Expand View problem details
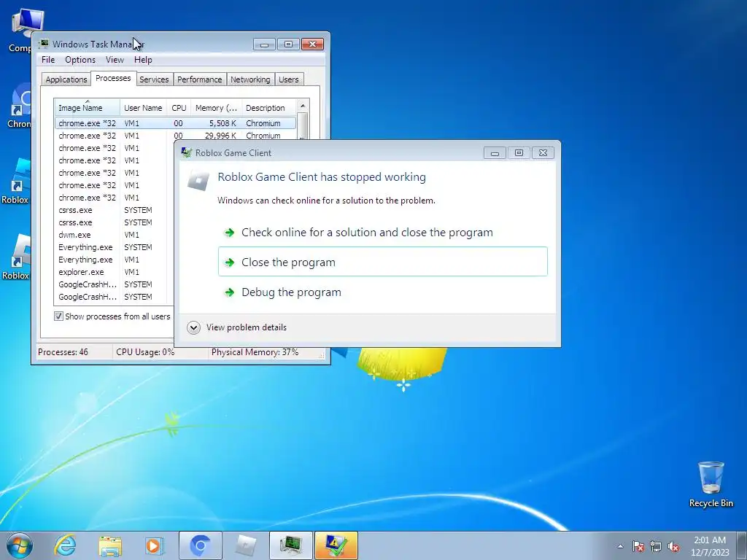Image resolution: width=747 pixels, height=560 pixels. tap(237, 327)
